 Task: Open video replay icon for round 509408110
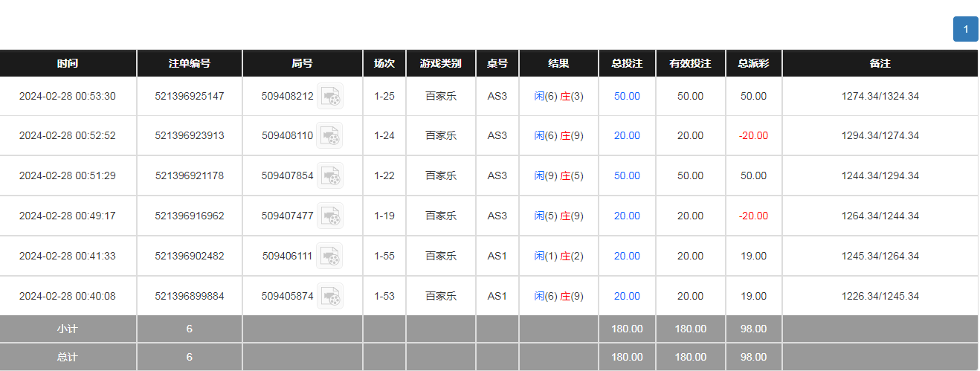point(330,136)
